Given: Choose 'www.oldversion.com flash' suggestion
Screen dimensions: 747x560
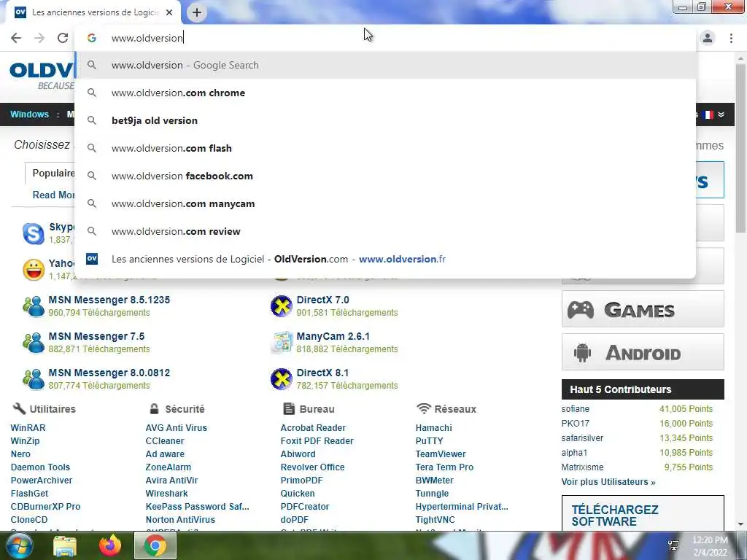Looking at the screenshot, I should pos(385,148).
